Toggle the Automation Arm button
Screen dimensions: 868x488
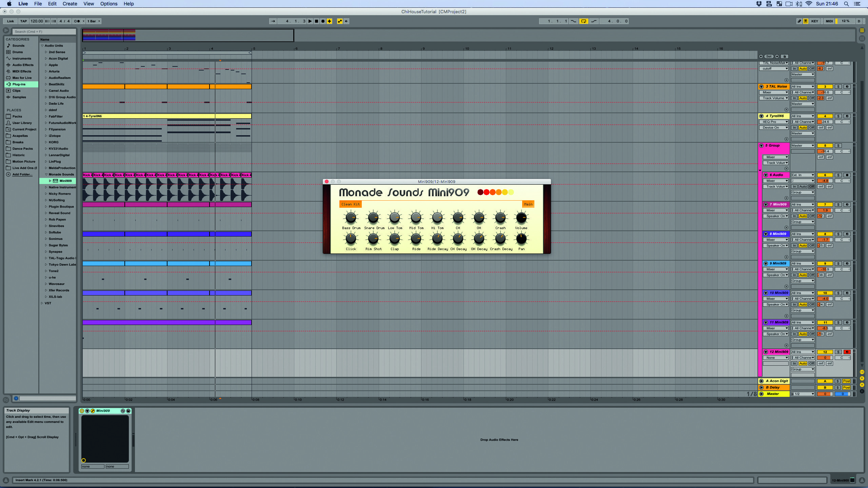pos(340,21)
